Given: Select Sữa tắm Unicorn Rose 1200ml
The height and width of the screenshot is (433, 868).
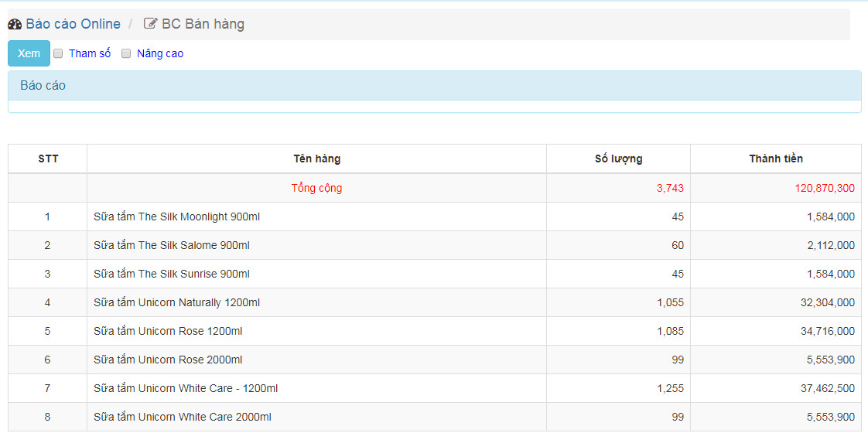Looking at the screenshot, I should 168,331.
